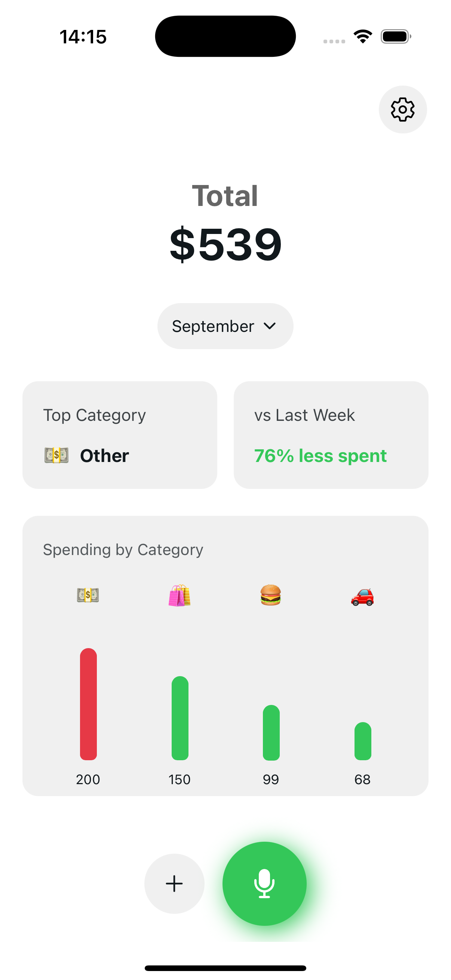451x980 pixels.
Task: Tap the plus add expense button
Action: point(174,883)
